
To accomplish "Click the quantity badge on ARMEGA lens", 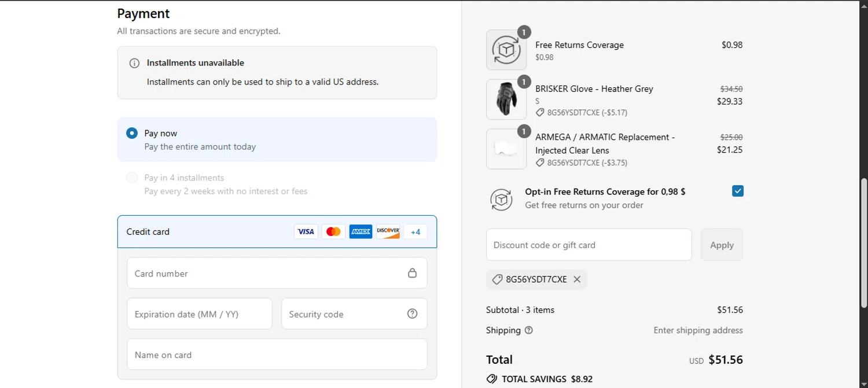I will click(x=524, y=132).
